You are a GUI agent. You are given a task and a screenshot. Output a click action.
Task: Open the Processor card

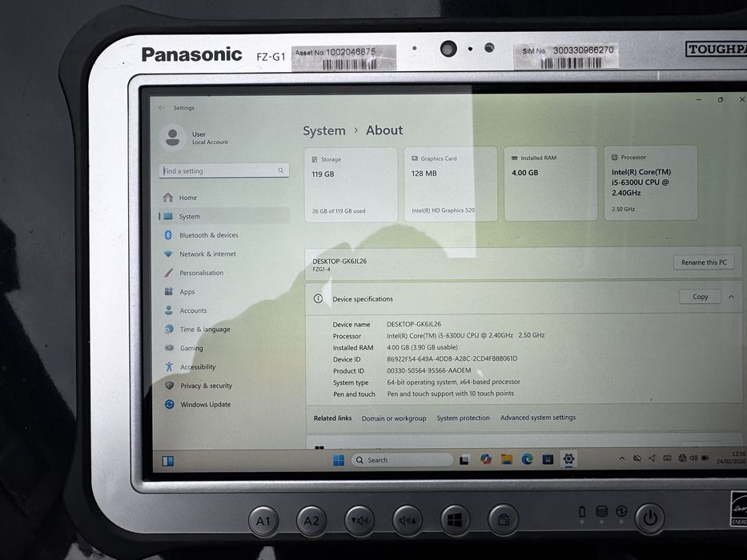(650, 183)
